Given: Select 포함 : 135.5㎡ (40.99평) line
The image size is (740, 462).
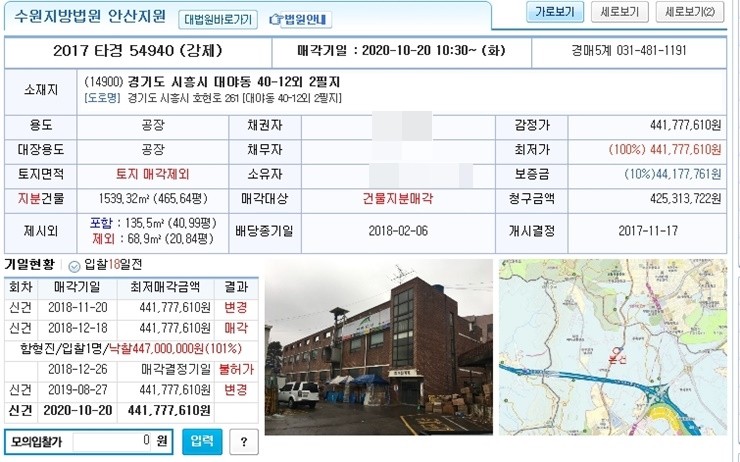Looking at the screenshot, I should [x=153, y=223].
